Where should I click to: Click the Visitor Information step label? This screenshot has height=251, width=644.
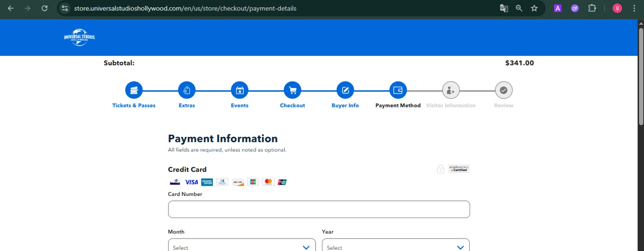pyautogui.click(x=451, y=106)
